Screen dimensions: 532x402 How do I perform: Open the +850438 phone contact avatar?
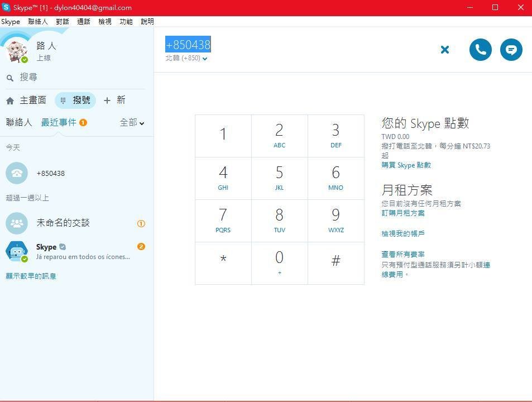pos(17,173)
